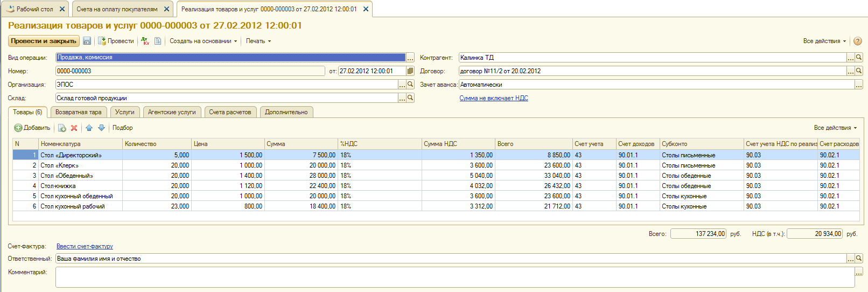Screen dimensions: 868x292
Task: Click НДС field showing 20 934,00
Action: click(814, 234)
